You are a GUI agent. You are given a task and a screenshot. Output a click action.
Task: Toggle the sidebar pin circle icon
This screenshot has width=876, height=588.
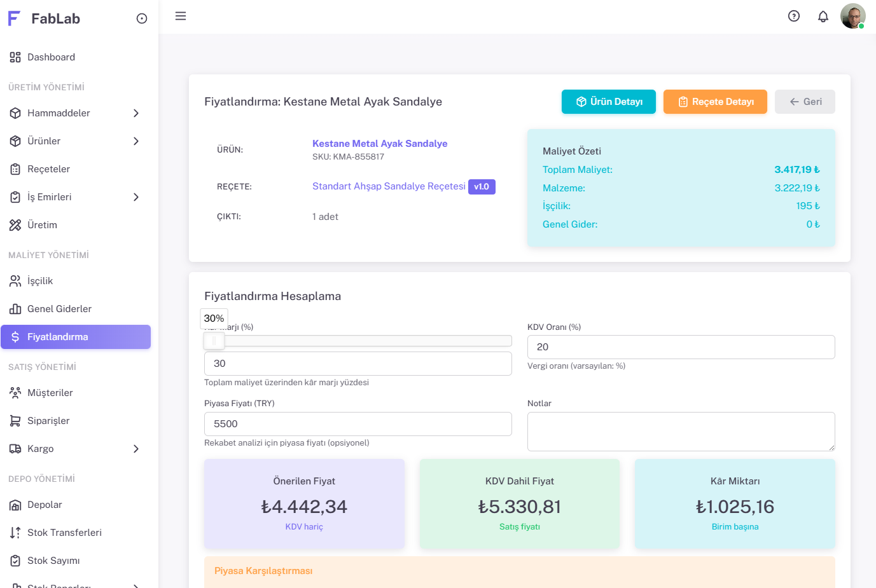142,18
